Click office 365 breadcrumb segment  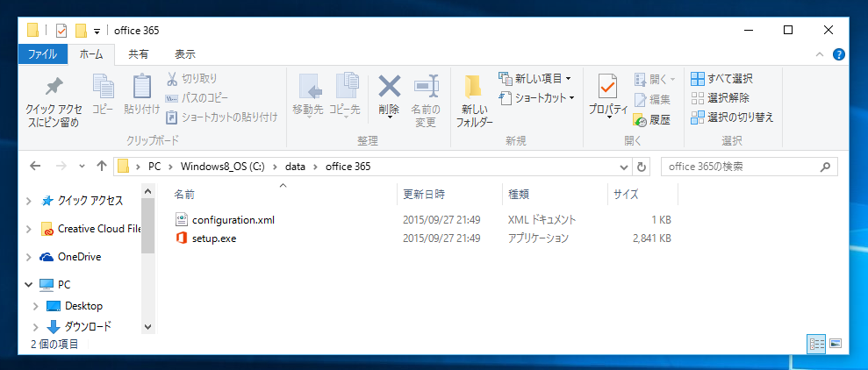pyautogui.click(x=348, y=166)
